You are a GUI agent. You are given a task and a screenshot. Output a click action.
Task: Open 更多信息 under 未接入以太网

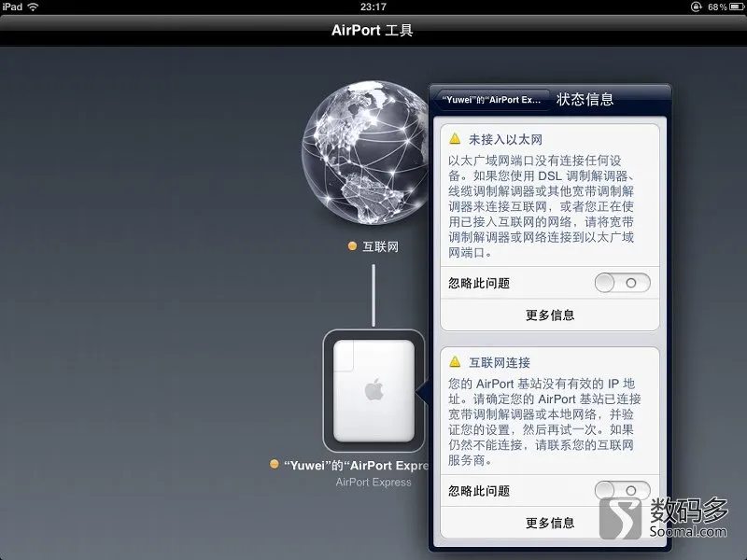[x=550, y=315]
